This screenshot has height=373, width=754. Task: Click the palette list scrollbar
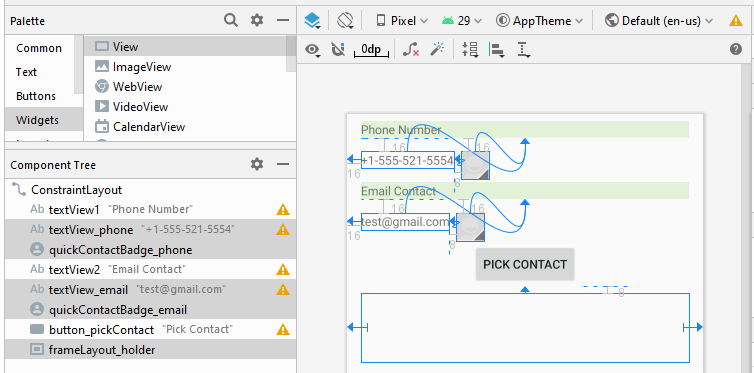pos(291,53)
